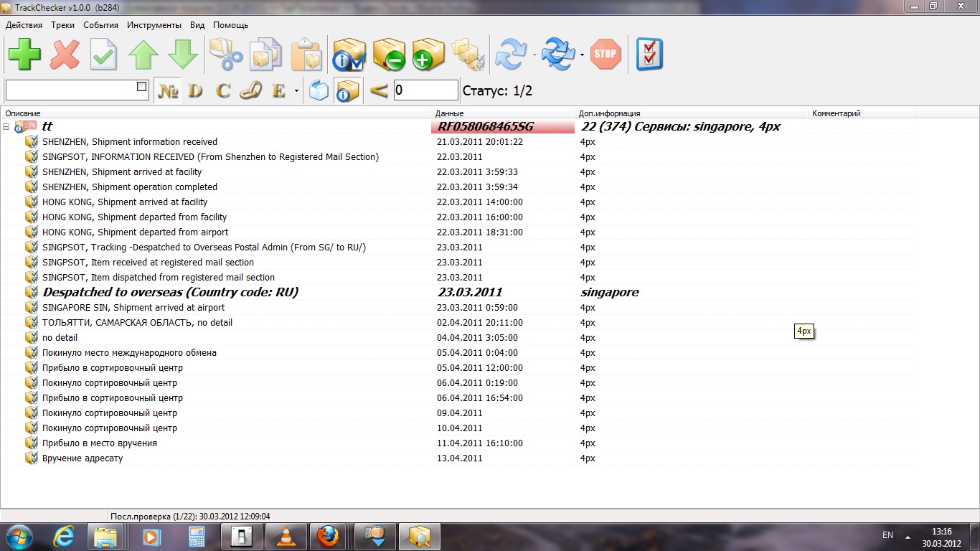980x551 pixels.
Task: Click the numeric field showing 0
Action: pos(425,90)
